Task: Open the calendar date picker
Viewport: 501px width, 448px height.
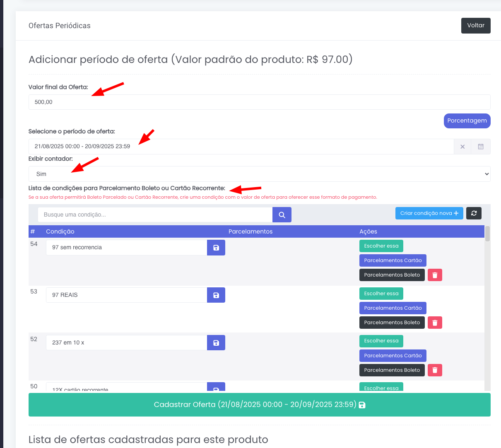Action: pyautogui.click(x=481, y=147)
